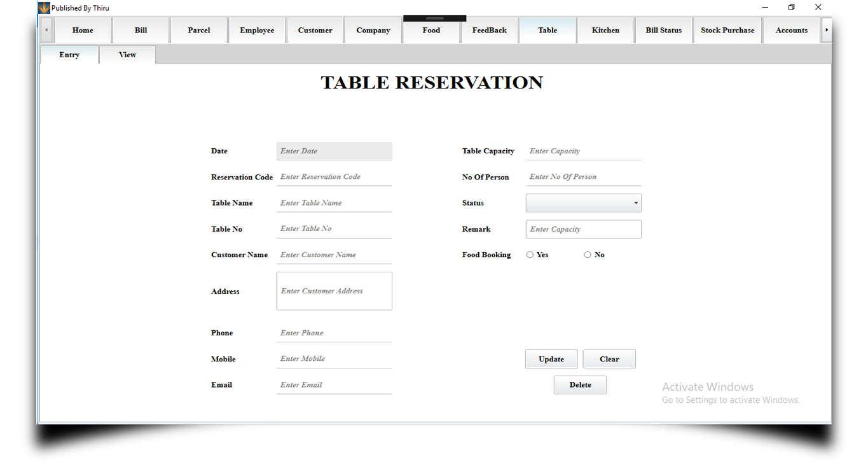Select No for Food Booking
The height and width of the screenshot is (462, 868).
pyautogui.click(x=588, y=255)
